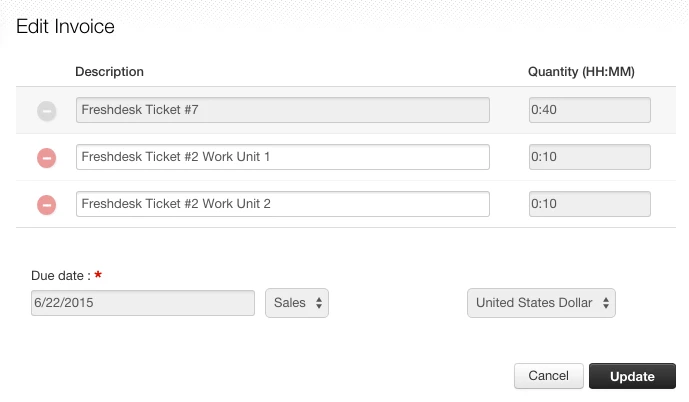Click the red required asterisk beside Due date
Image resolution: width=689 pixels, height=402 pixels.
(98, 275)
